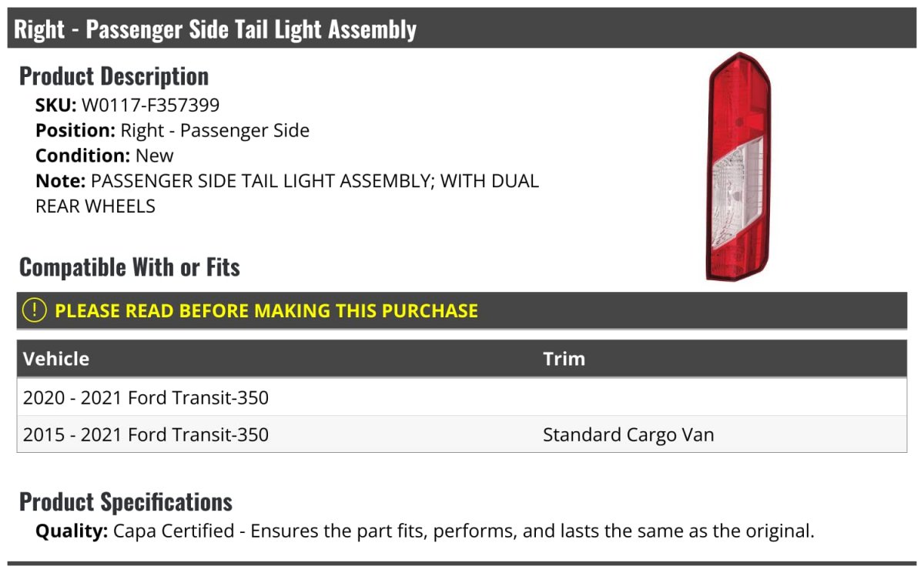Click the Right - Passenger Side title bar
The height and width of the screenshot is (573, 924).
pyautogui.click(x=216, y=29)
